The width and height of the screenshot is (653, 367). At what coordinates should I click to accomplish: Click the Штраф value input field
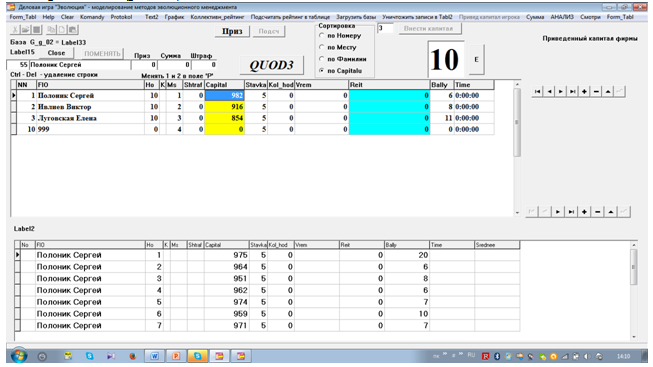point(204,65)
